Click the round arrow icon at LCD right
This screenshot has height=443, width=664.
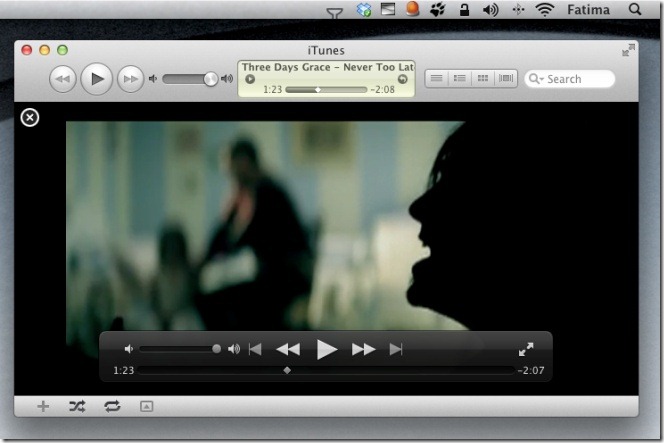[402, 79]
